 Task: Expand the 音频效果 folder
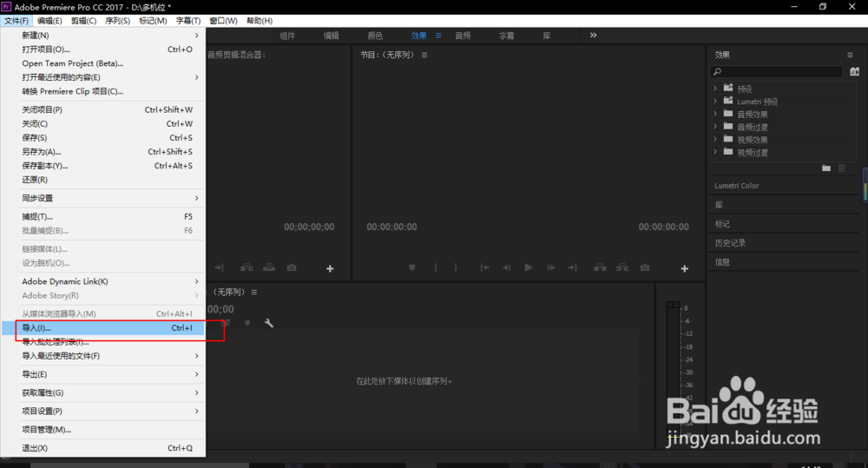[715, 114]
